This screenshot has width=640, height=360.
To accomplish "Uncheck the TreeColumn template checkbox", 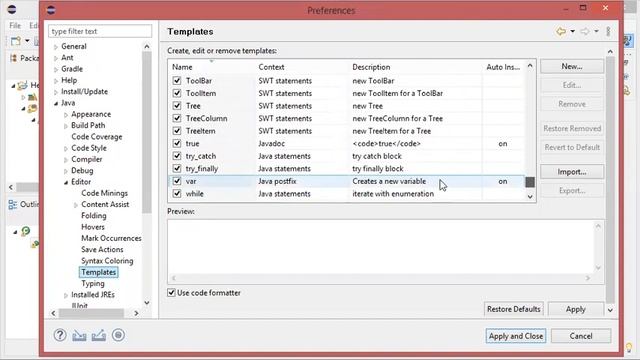I will tap(177, 118).
